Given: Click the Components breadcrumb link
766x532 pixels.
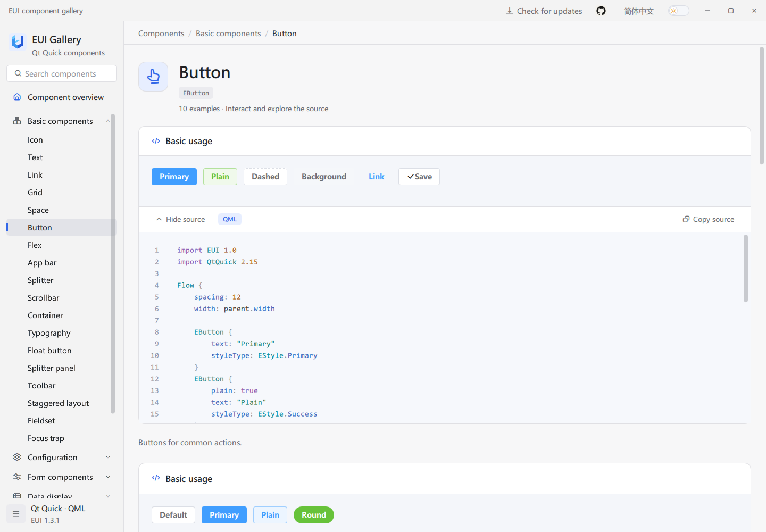Looking at the screenshot, I should (161, 33).
